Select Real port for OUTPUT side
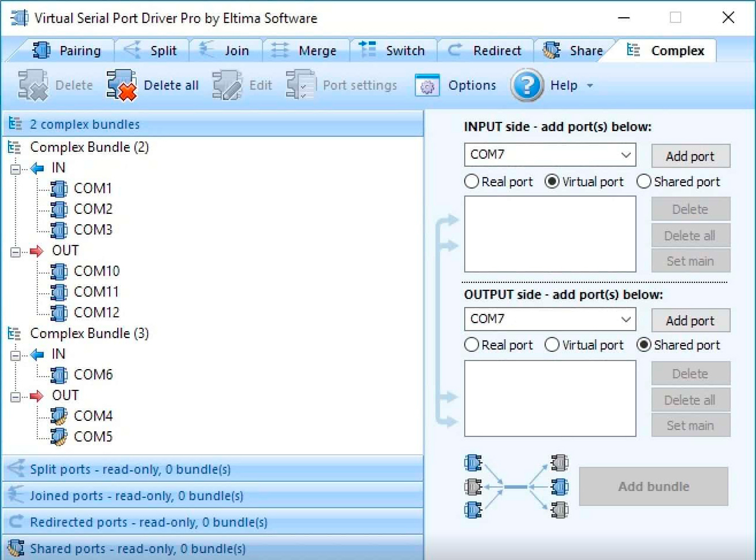The height and width of the screenshot is (560, 756). pyautogui.click(x=472, y=345)
